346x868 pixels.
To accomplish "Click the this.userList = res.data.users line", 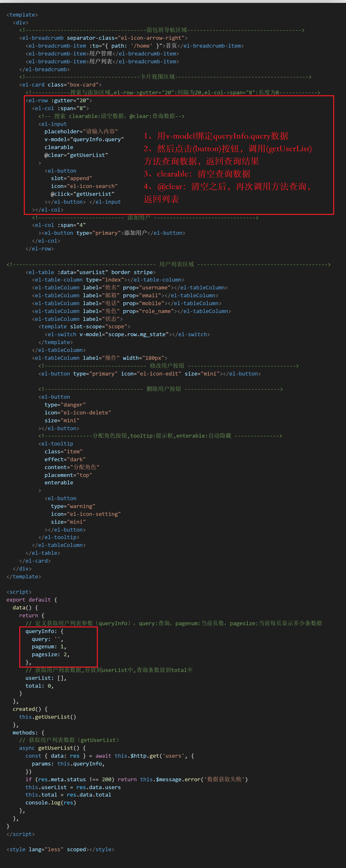I will [x=73, y=787].
